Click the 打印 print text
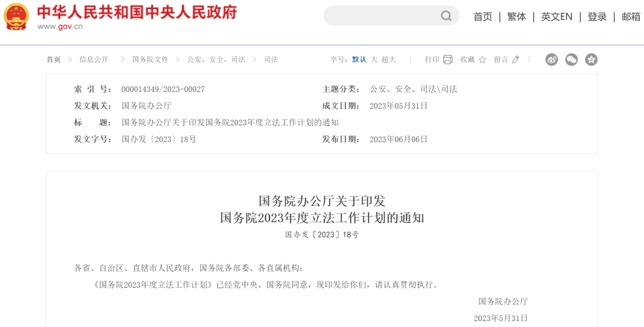The height and width of the screenshot is (327, 644). tap(432, 60)
